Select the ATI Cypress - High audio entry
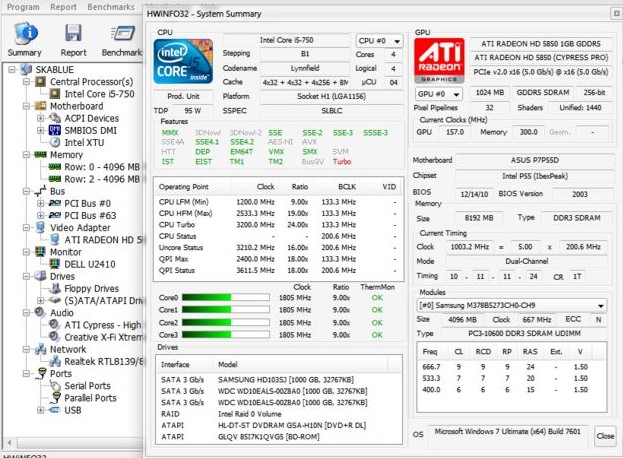623x458 pixels. click(103, 325)
